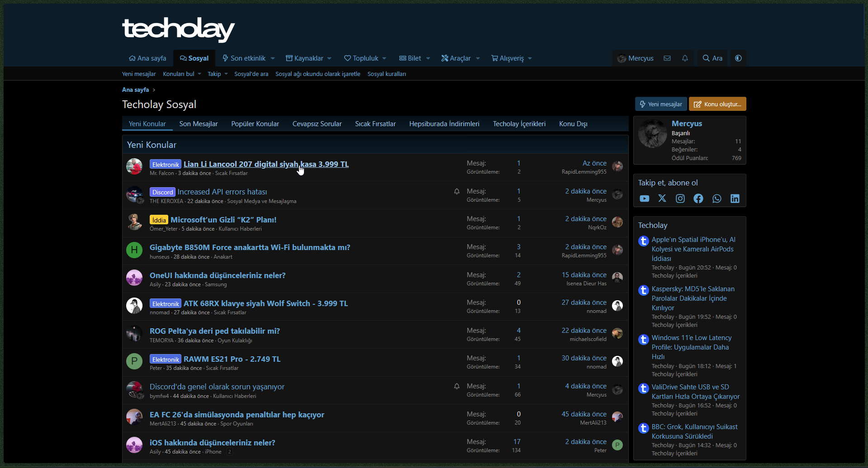Switch to the Popüler Konular tab
This screenshot has width=868, height=468.
pyautogui.click(x=255, y=124)
